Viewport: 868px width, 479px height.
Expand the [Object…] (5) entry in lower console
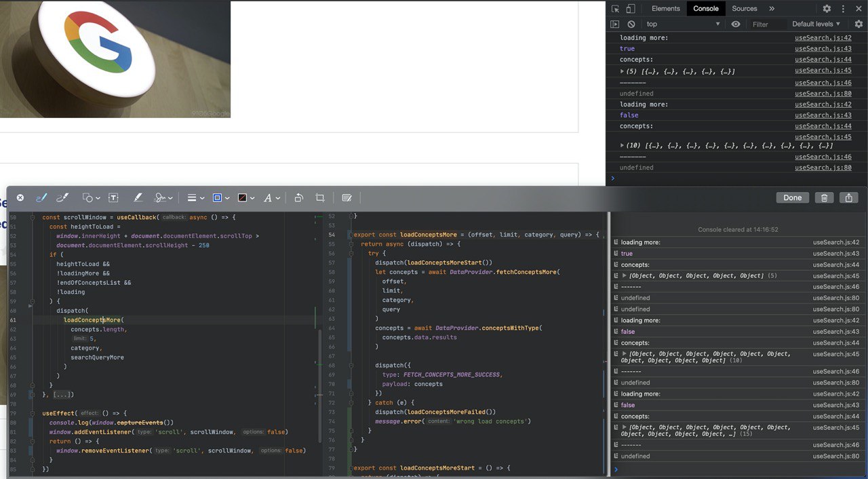click(625, 275)
